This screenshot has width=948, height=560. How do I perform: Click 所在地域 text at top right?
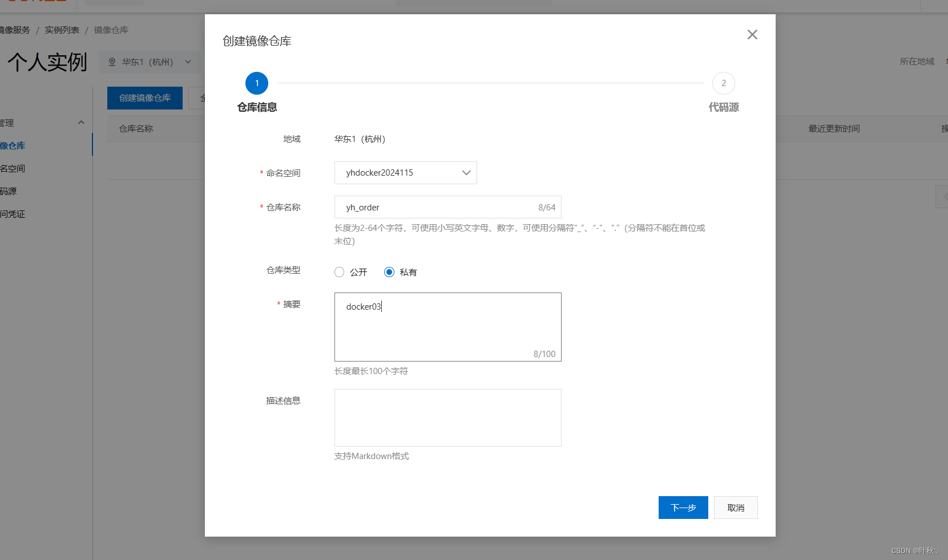917,62
